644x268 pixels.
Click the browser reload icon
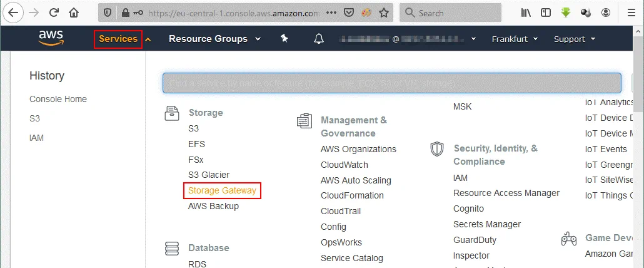(x=54, y=13)
